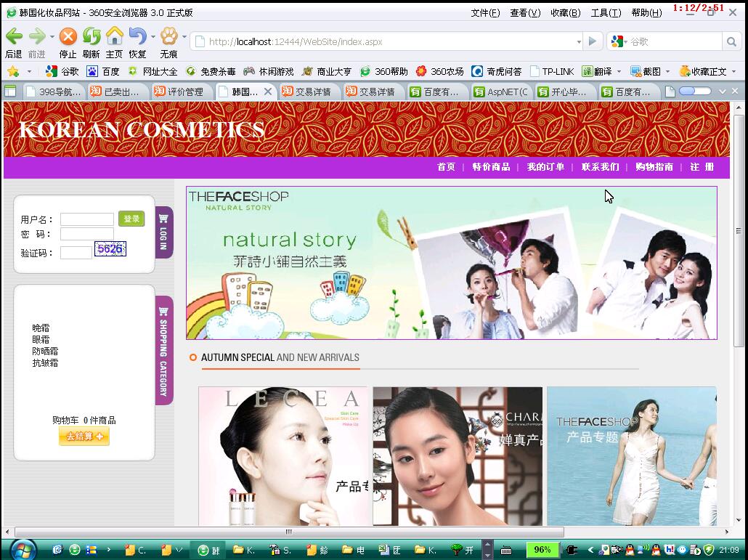The width and height of the screenshot is (748, 560).
Task: Click the 收藏正文 tool
Action: coord(703,72)
